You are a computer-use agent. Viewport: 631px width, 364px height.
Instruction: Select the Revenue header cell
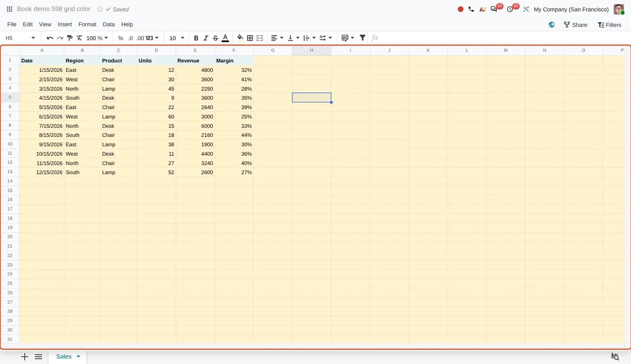click(x=195, y=60)
